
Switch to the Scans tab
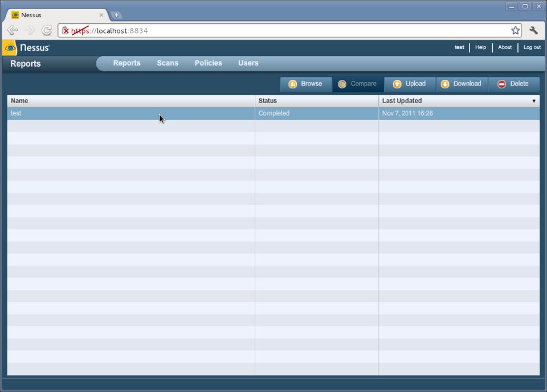click(168, 63)
